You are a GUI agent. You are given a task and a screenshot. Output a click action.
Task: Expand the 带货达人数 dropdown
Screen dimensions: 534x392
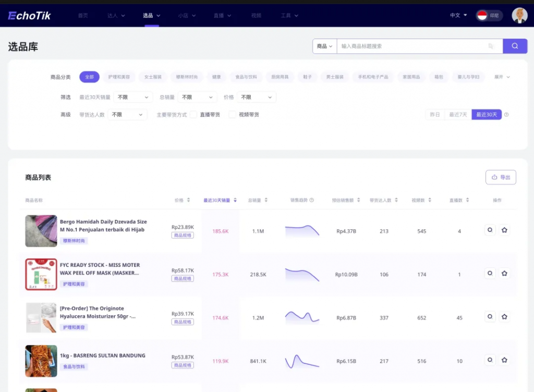pyautogui.click(x=127, y=115)
